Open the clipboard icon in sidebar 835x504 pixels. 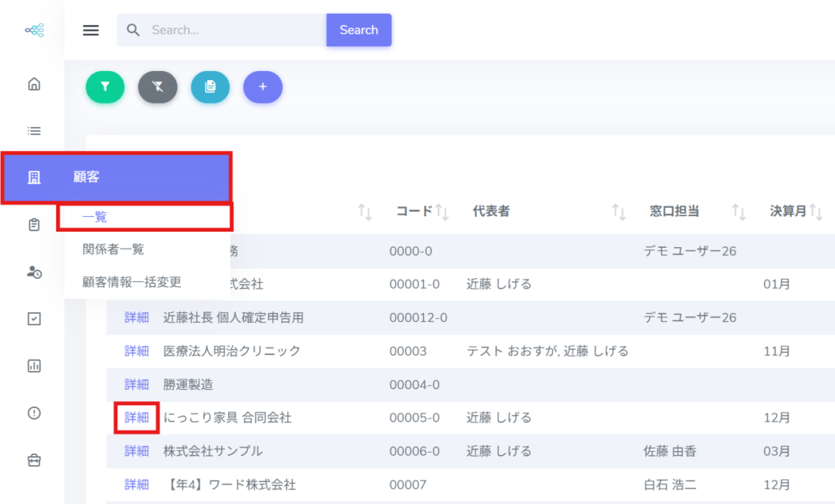(34, 224)
